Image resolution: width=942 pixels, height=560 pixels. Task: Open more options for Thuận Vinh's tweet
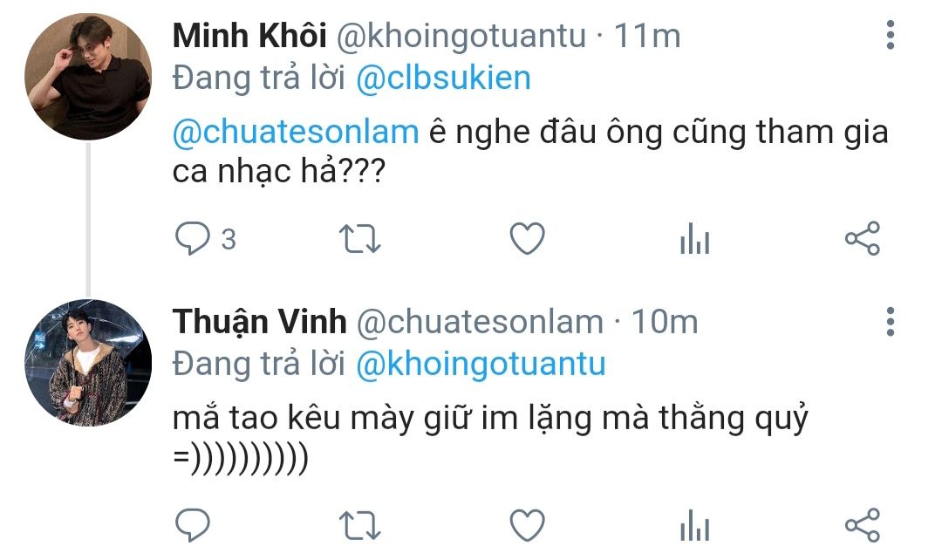[x=891, y=322]
